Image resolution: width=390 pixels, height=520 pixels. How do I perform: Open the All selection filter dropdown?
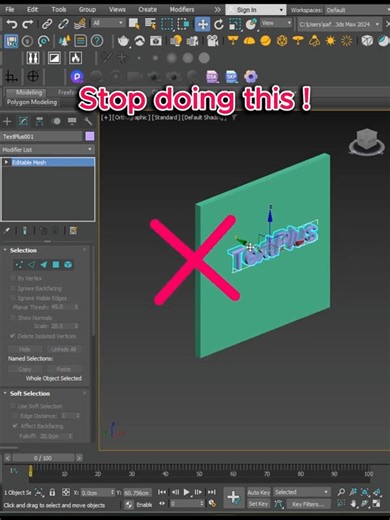[108, 23]
